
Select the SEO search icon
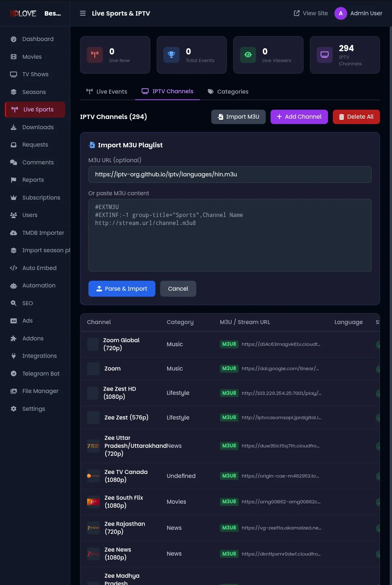point(13,303)
